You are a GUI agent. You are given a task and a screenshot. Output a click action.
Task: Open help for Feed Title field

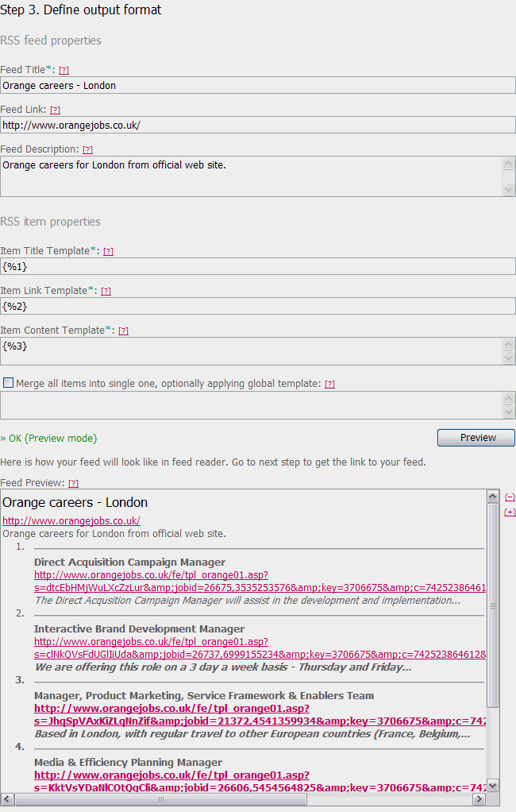pos(64,70)
